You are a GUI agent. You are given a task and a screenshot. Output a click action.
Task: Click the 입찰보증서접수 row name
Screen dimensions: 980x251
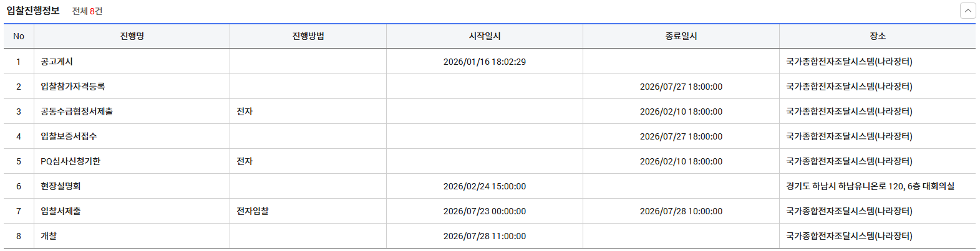point(69,136)
